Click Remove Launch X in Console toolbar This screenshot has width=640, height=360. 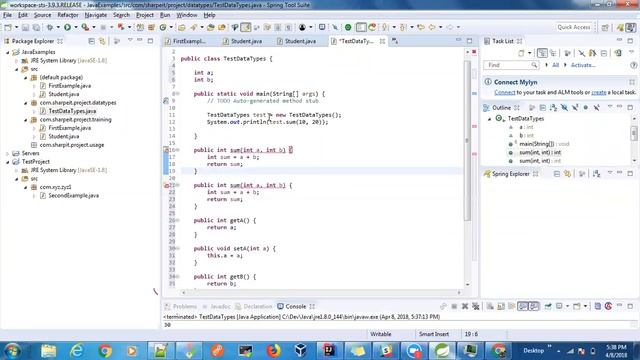click(x=465, y=307)
